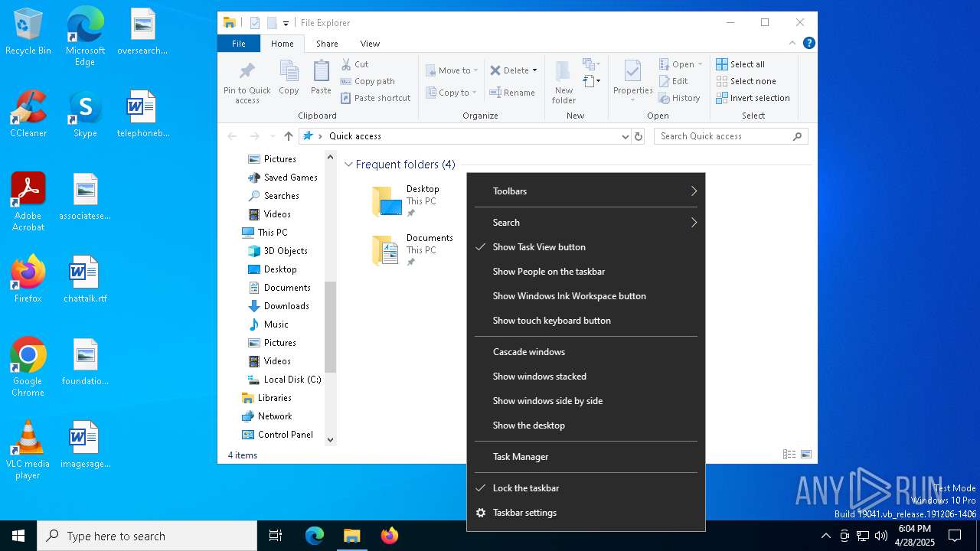Click Select all in ribbon
The width and height of the screenshot is (980, 551).
740,64
